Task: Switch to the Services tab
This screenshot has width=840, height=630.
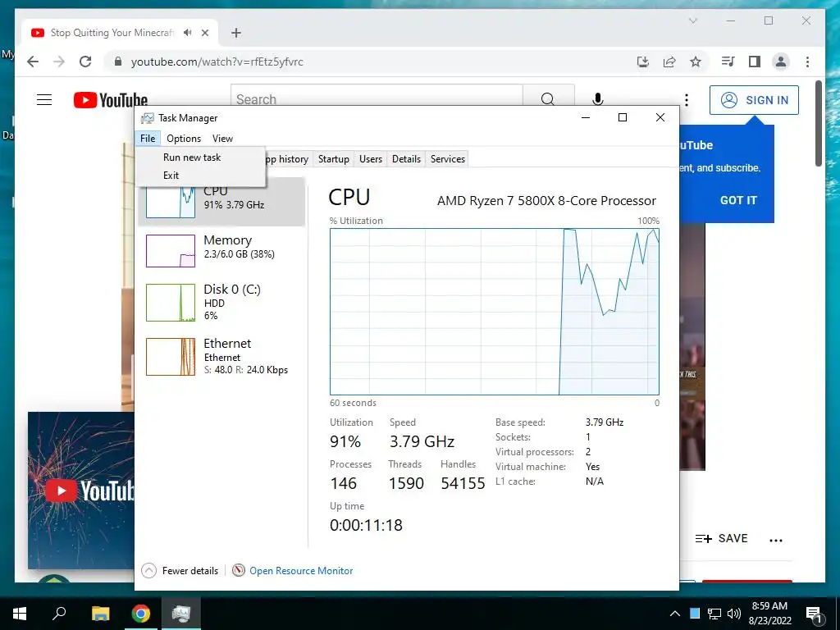Action: click(447, 159)
